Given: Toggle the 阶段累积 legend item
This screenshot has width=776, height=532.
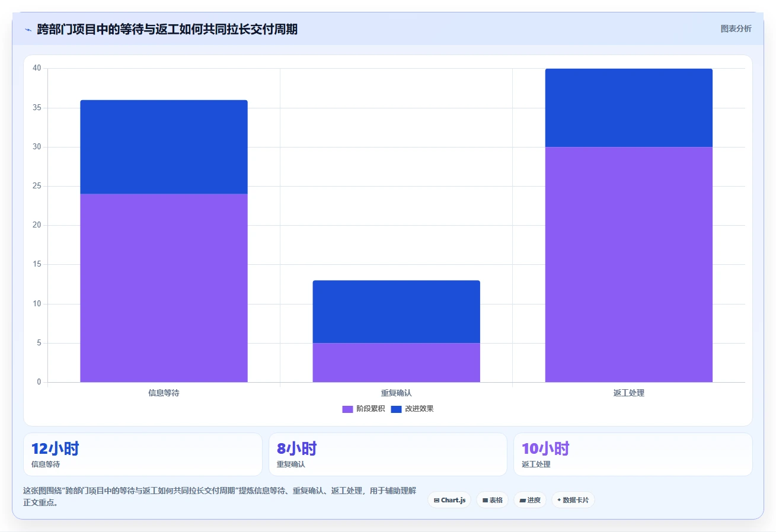Looking at the screenshot, I should click(x=363, y=409).
